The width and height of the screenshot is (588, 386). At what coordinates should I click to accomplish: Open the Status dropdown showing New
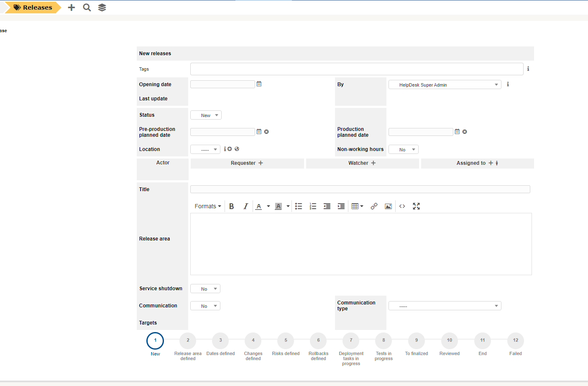click(x=206, y=115)
